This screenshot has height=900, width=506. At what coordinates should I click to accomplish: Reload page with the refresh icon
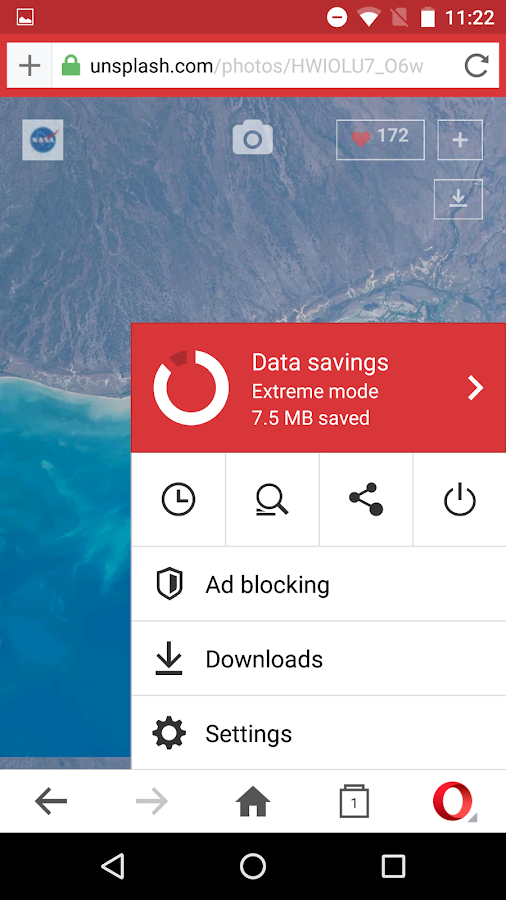coord(476,66)
